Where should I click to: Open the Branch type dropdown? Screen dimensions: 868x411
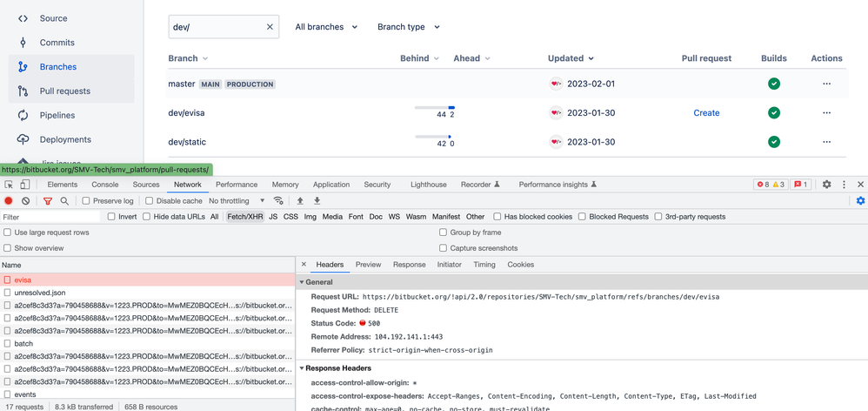point(409,27)
